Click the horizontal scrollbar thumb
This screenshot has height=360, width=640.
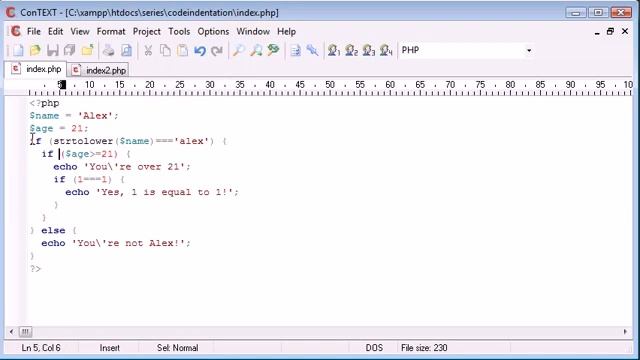click(x=25, y=331)
